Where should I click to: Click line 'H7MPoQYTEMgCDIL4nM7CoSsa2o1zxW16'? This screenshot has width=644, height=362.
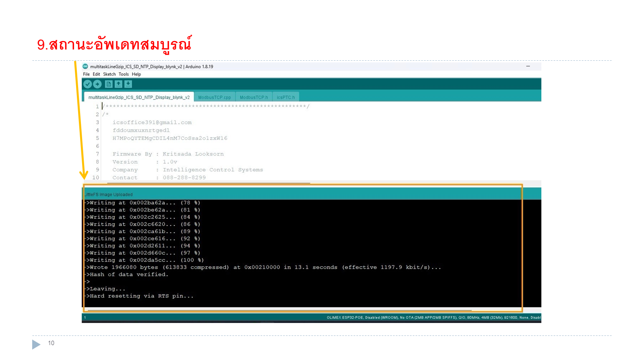170,138
